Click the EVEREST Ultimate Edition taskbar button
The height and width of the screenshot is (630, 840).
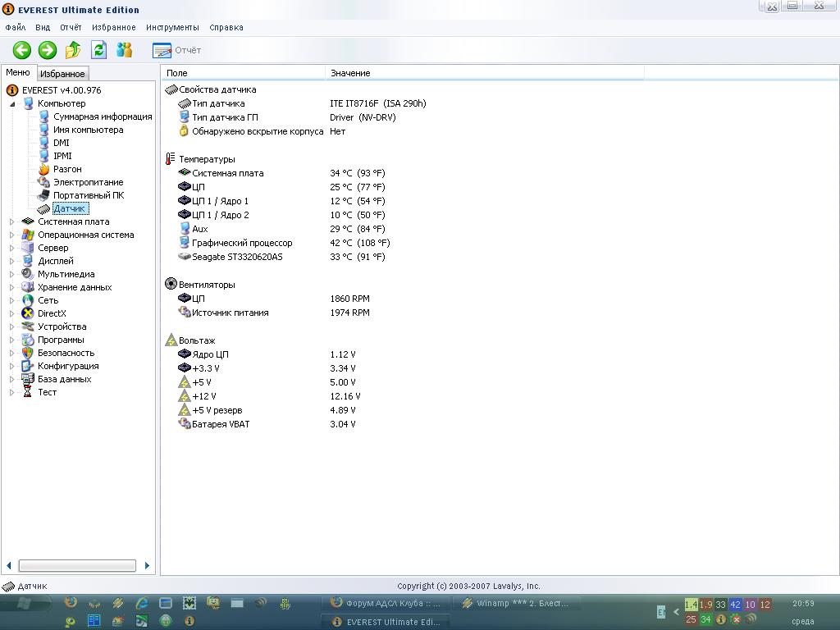pyautogui.click(x=386, y=622)
